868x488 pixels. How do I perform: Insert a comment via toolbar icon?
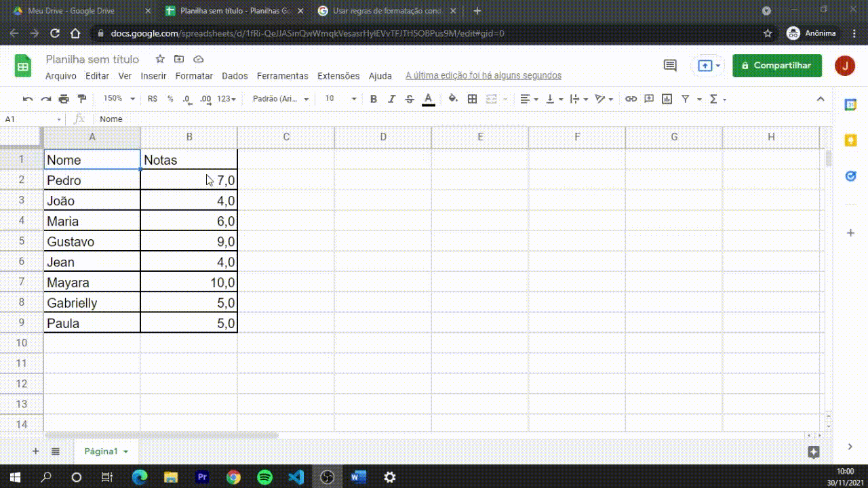pyautogui.click(x=649, y=99)
